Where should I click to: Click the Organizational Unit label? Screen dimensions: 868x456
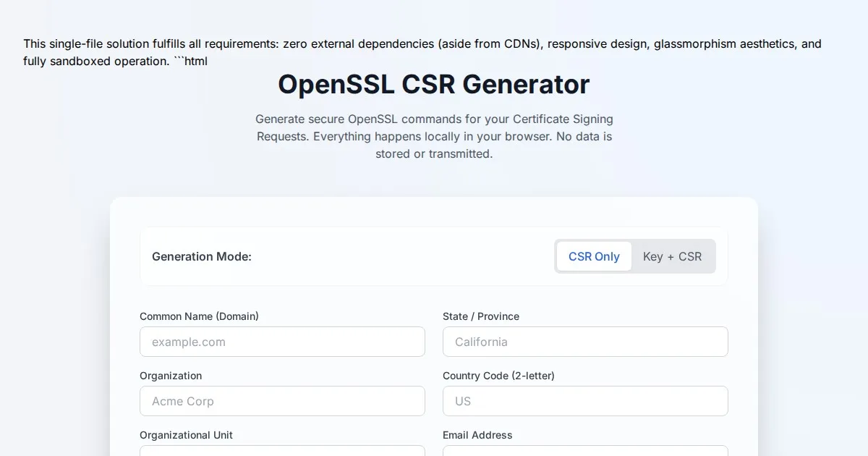pos(186,435)
